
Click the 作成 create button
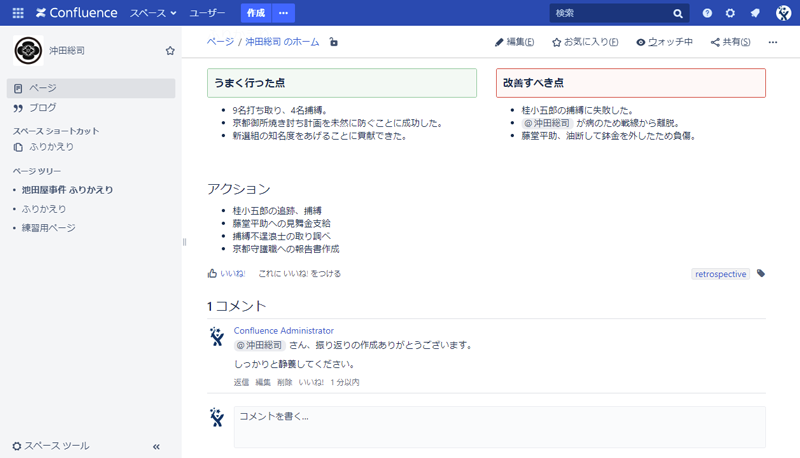(256, 13)
